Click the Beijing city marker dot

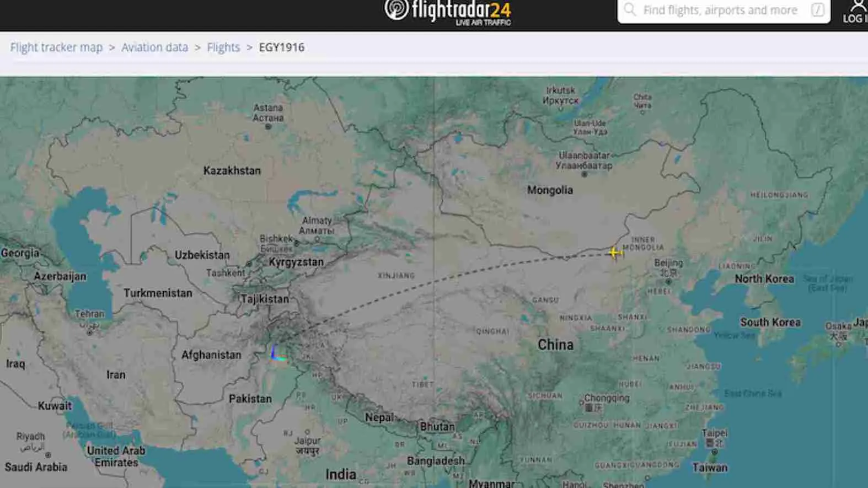click(668, 281)
